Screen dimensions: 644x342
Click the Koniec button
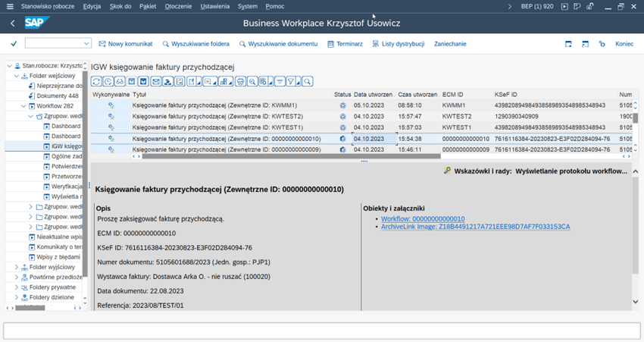click(624, 44)
